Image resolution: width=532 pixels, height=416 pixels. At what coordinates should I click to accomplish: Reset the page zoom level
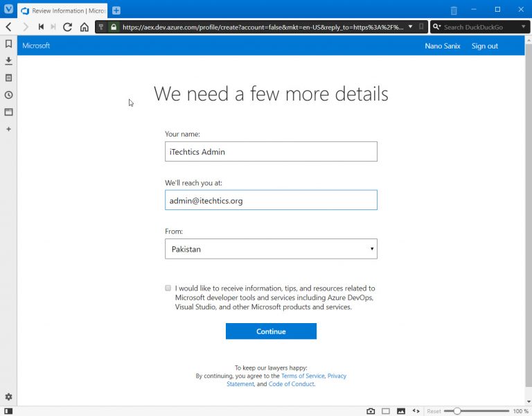[x=434, y=411]
